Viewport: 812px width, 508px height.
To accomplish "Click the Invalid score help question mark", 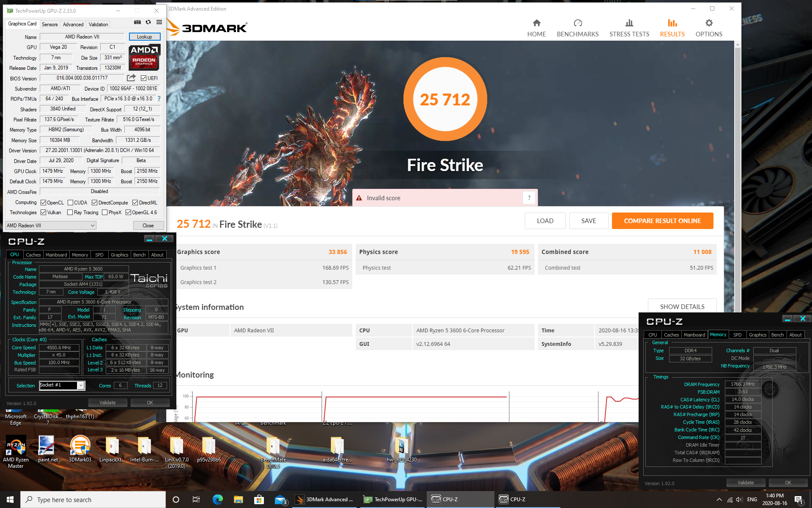I will pos(529,198).
